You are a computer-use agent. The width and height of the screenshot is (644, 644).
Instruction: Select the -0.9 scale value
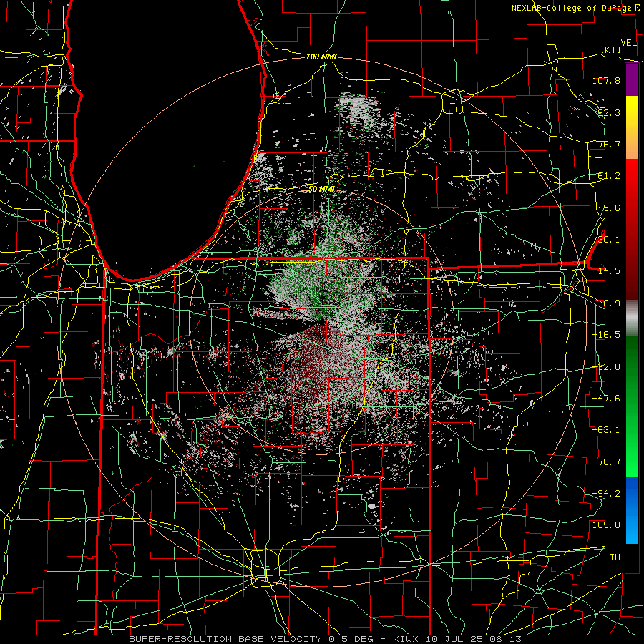609,303
